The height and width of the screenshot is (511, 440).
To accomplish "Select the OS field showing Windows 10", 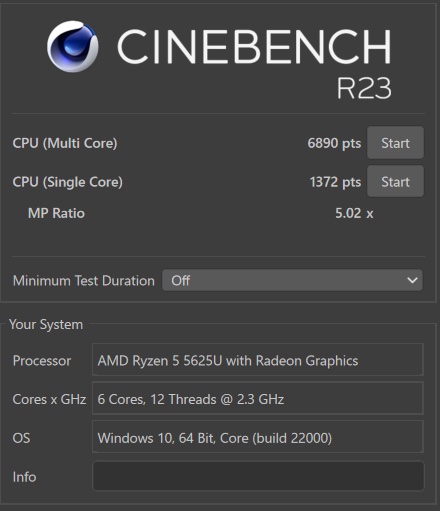I will coord(258,437).
